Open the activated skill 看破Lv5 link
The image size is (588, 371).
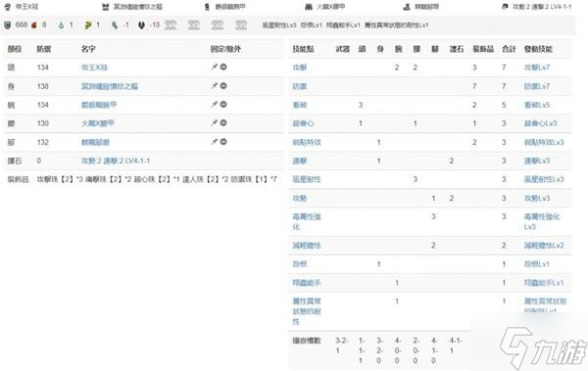[x=537, y=105]
